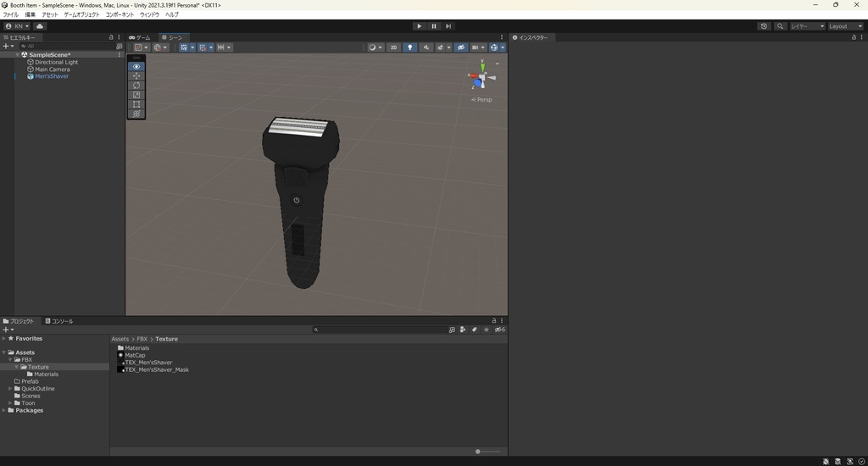Viewport: 868px width, 466px height.
Task: Click the project panel search field
Action: [380, 330]
